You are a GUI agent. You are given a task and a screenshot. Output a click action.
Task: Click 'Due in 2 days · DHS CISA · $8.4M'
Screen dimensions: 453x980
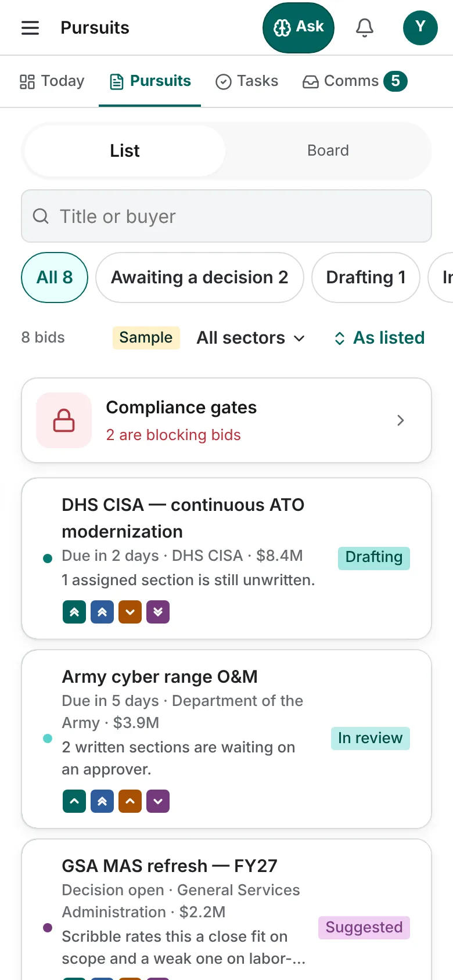[182, 556]
